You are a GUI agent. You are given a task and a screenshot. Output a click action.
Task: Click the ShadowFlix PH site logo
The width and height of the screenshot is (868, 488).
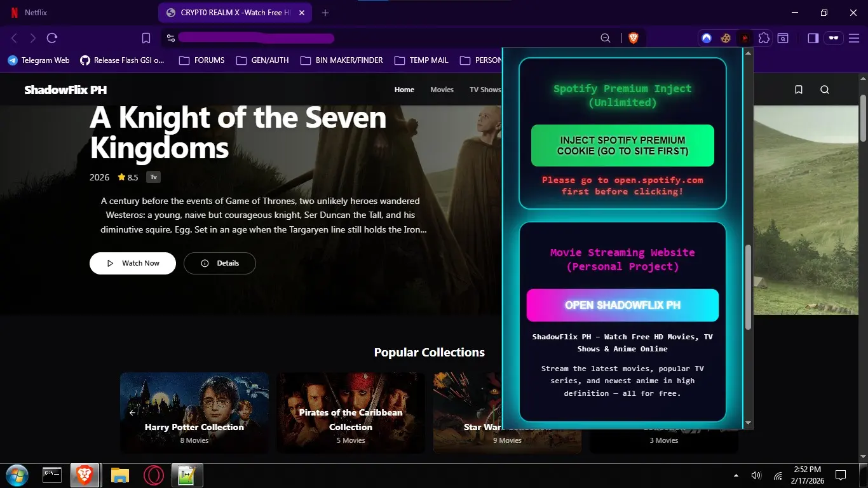point(65,90)
